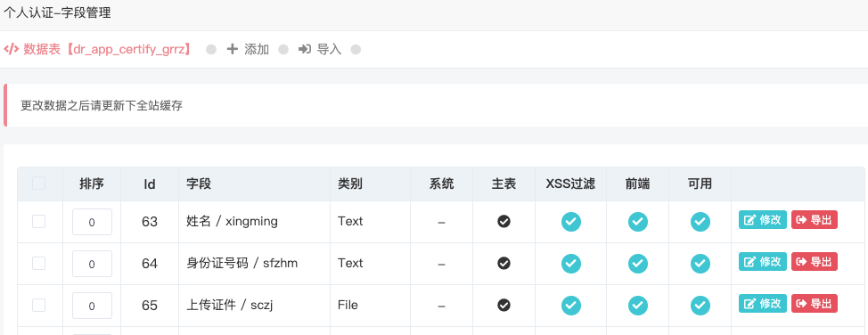Click 修改 button for xingming field
Screen dimensions: 868x335
tap(762, 220)
